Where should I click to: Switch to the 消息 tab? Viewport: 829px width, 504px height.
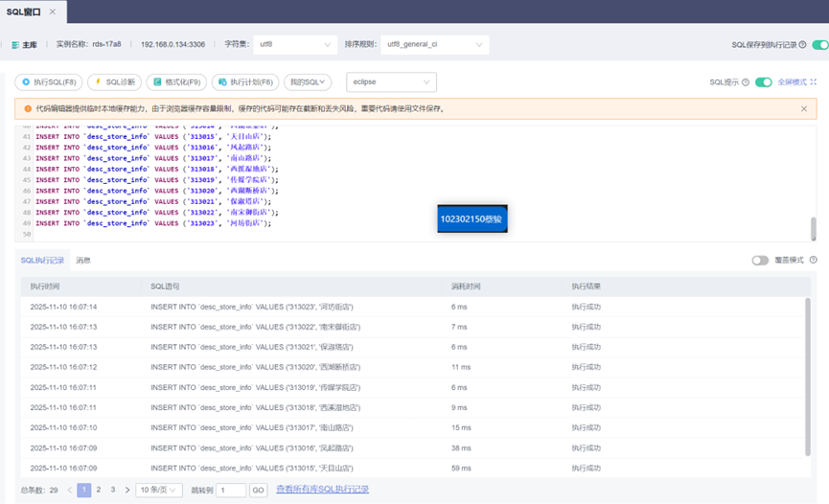[83, 261]
